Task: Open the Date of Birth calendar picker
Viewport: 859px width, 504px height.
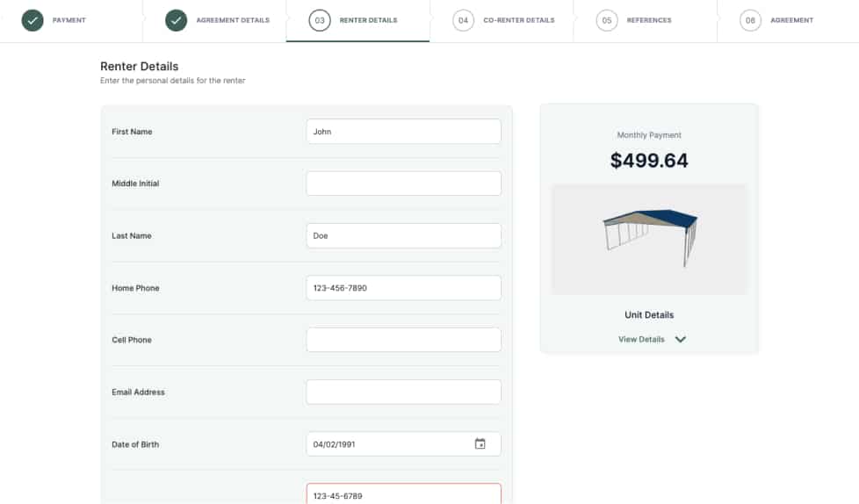Action: tap(480, 443)
